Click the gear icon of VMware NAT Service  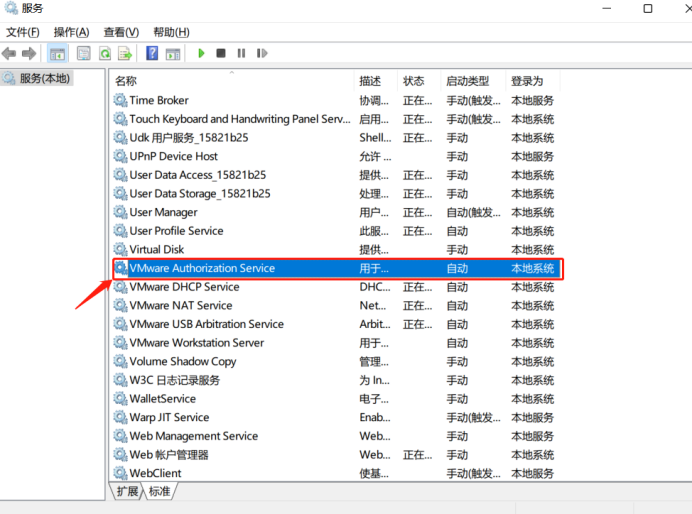(x=120, y=305)
